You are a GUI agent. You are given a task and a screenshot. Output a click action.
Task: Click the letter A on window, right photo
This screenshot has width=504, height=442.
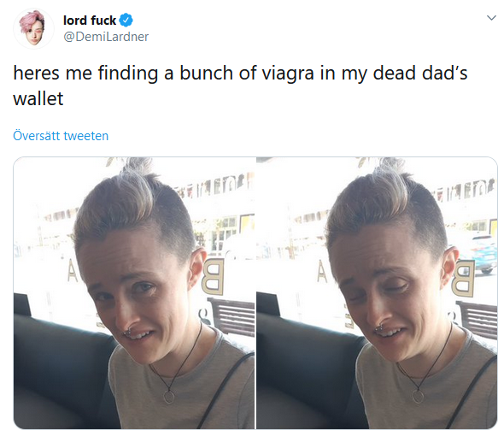pos(322,272)
